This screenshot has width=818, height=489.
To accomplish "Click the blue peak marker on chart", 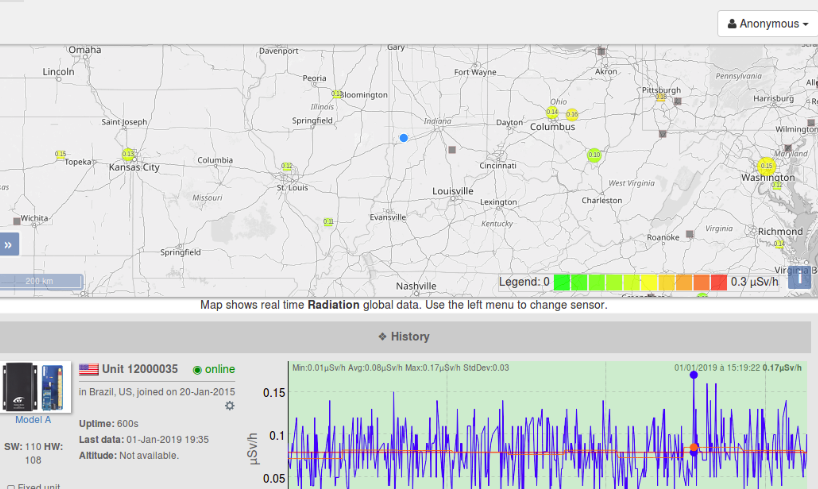I will [693, 374].
